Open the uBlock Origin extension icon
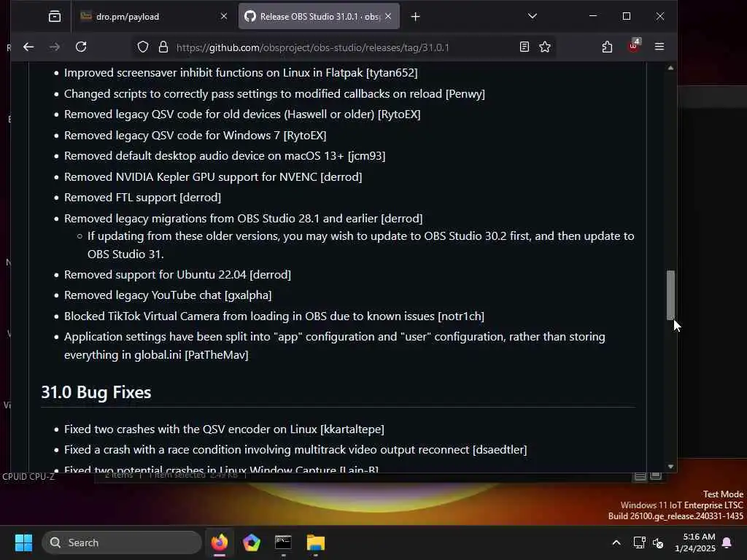Viewport: 747px width, 560px height. tap(634, 46)
